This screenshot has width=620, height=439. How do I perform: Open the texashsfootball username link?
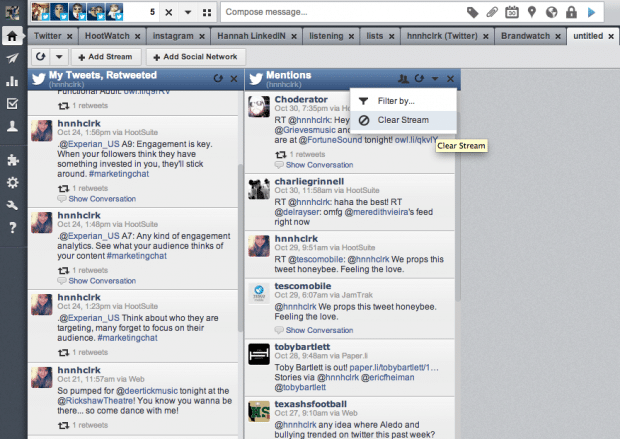point(310,404)
